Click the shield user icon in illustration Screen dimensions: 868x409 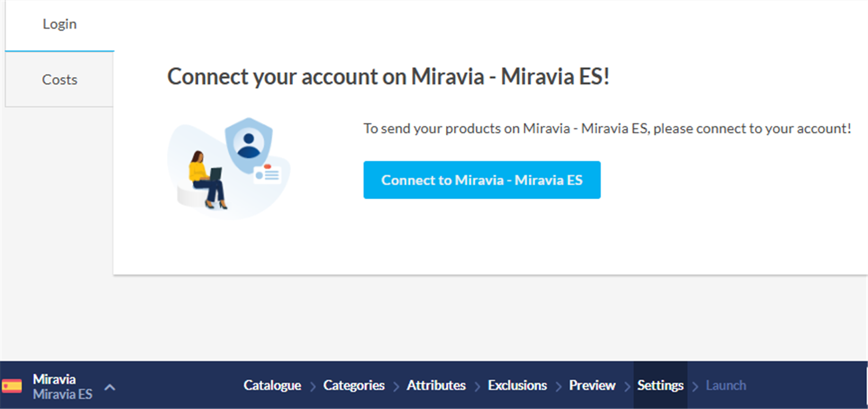click(x=249, y=145)
